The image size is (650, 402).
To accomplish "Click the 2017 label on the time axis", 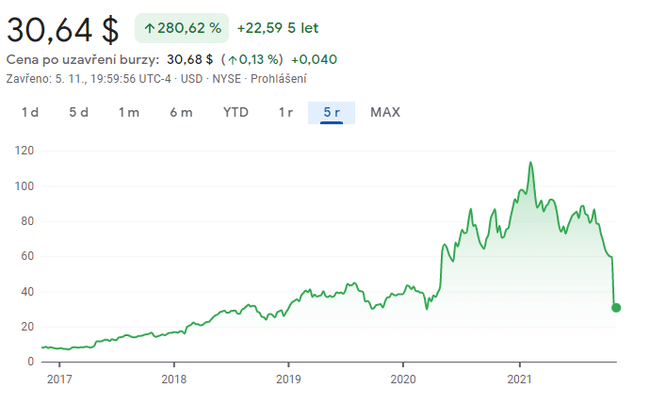I will (59, 380).
